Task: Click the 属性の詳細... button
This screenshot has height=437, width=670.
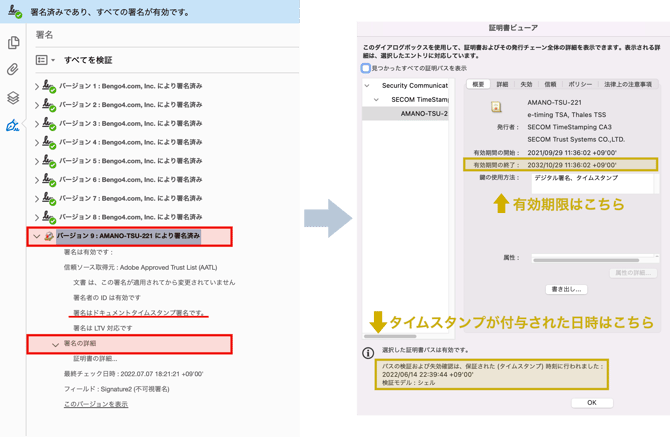Action: (633, 273)
